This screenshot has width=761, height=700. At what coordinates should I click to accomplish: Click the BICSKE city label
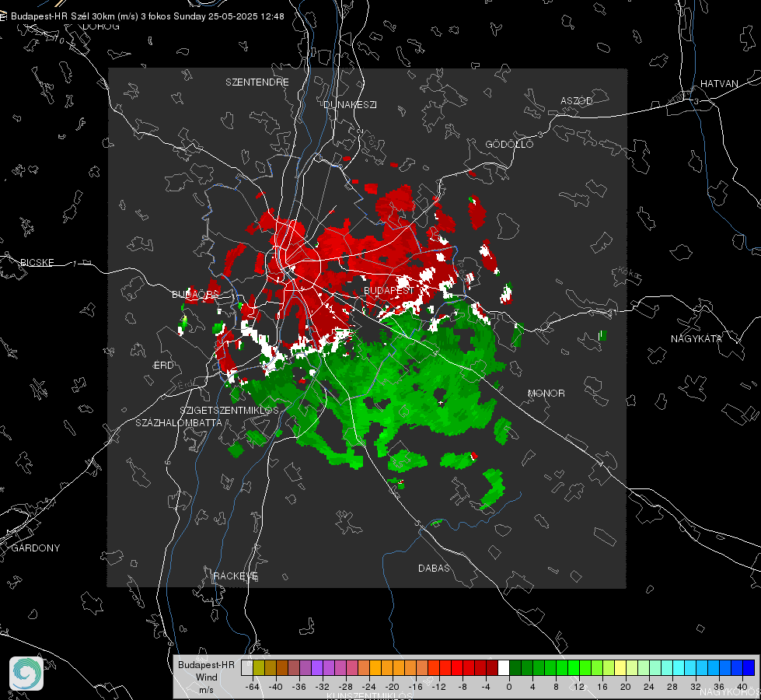(x=37, y=262)
